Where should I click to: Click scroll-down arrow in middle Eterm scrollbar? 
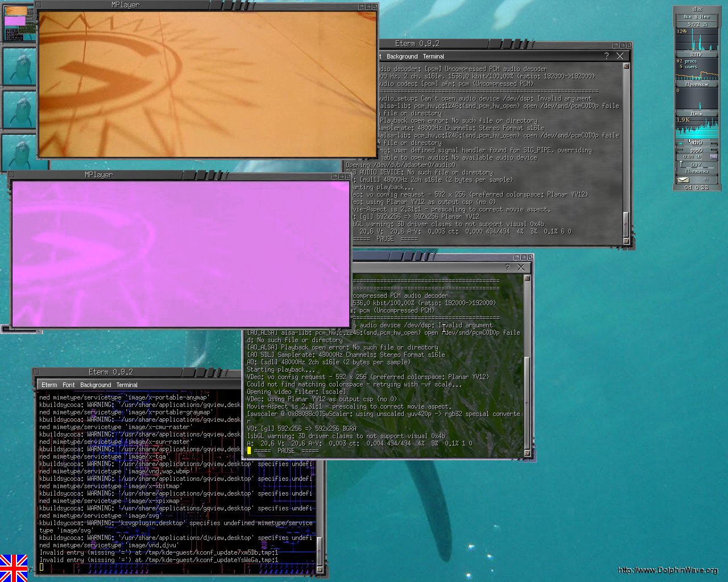click(527, 453)
